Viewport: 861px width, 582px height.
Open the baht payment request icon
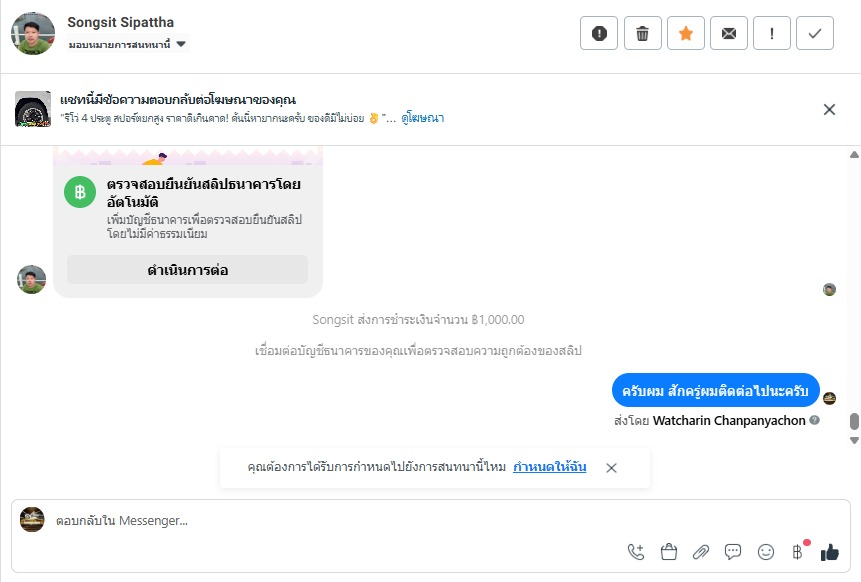point(798,551)
